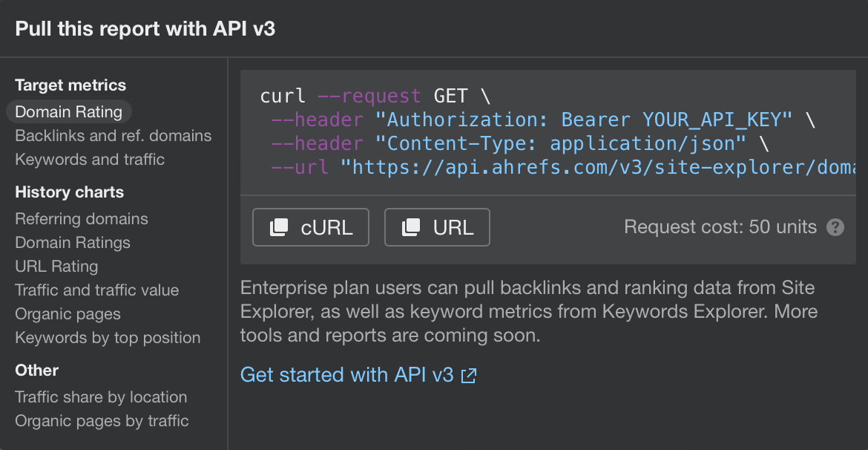This screenshot has width=868, height=450.
Task: Select Organic pages history chart
Action: click(x=68, y=313)
